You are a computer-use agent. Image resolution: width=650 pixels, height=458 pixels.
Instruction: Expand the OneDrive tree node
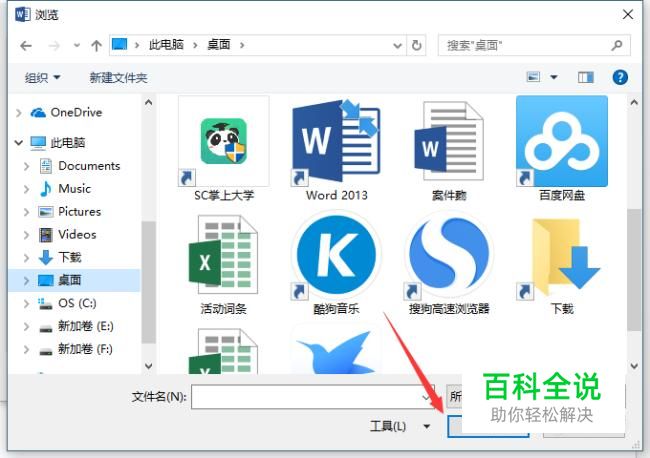click(x=19, y=113)
